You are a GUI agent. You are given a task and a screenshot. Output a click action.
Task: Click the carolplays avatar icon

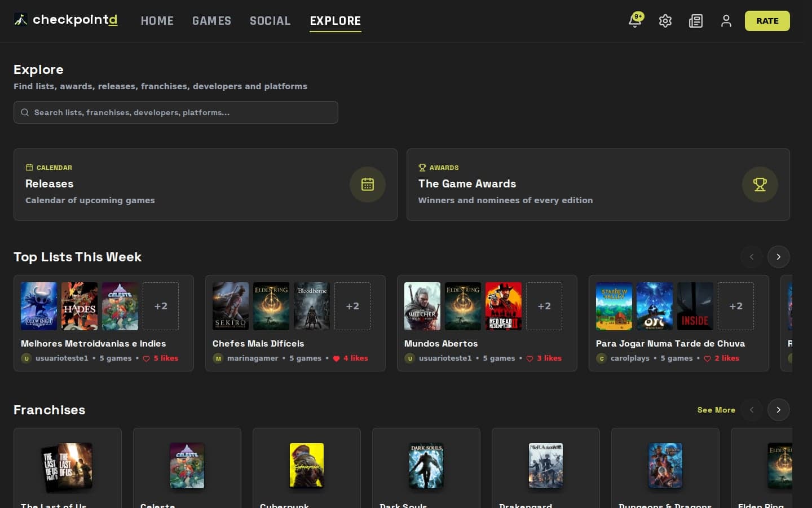(x=602, y=358)
